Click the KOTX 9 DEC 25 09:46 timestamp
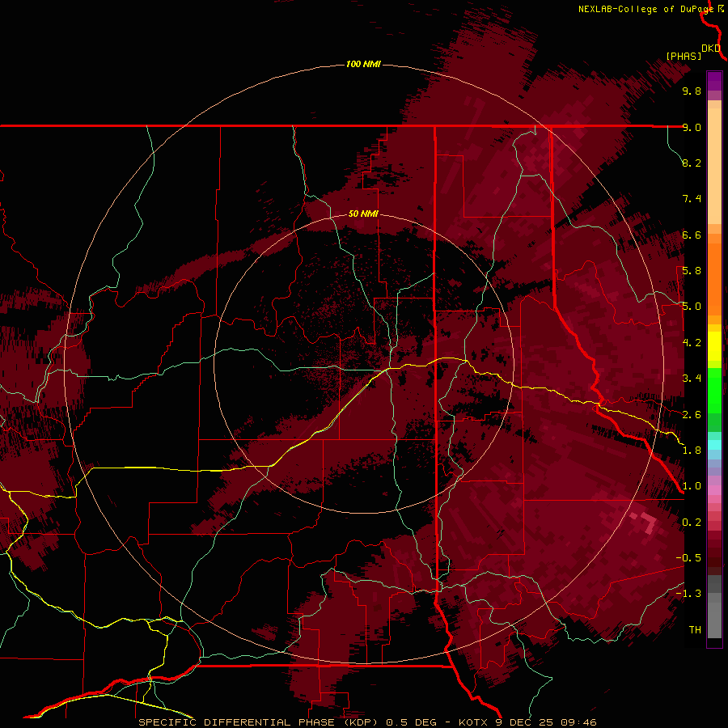This screenshot has height=728, width=728. (527, 722)
